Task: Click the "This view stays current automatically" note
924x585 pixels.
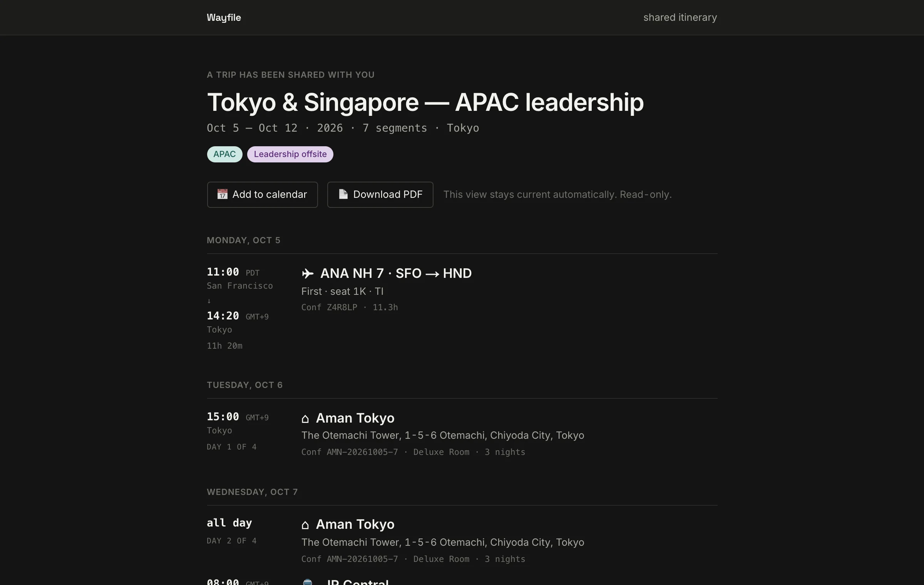Action: 557,195
